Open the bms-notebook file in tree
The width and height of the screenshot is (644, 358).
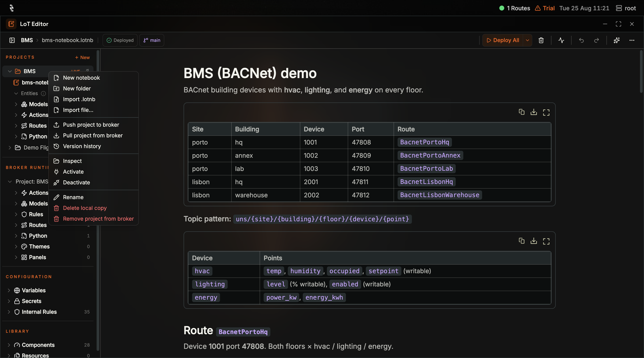pos(31,83)
